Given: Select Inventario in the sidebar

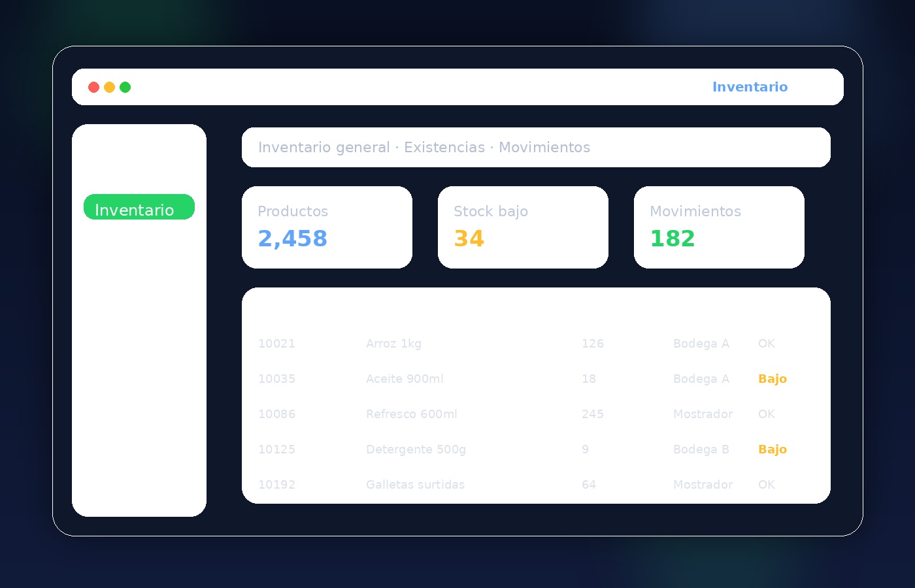Looking at the screenshot, I should [x=139, y=207].
